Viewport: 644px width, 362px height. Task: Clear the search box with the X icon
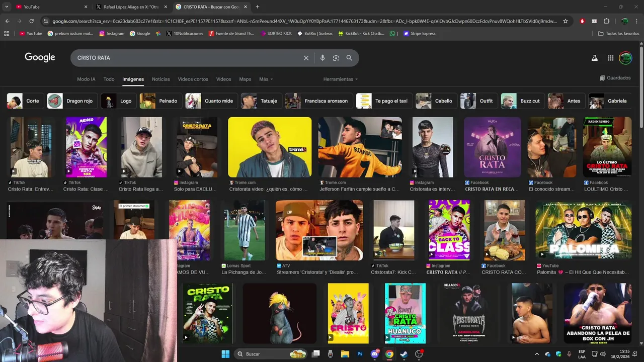[306, 58]
